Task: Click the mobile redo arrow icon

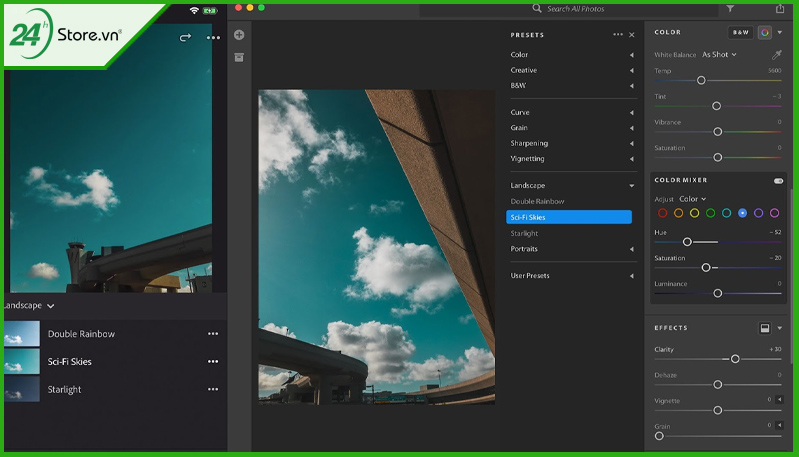Action: point(185,37)
